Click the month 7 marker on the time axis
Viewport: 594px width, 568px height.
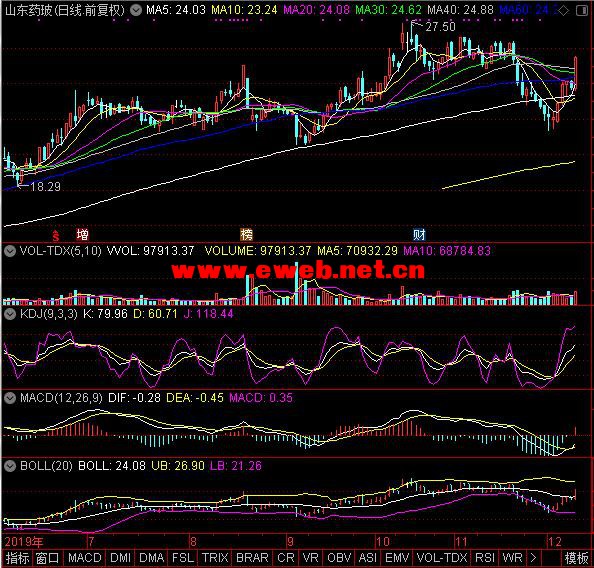(91, 542)
